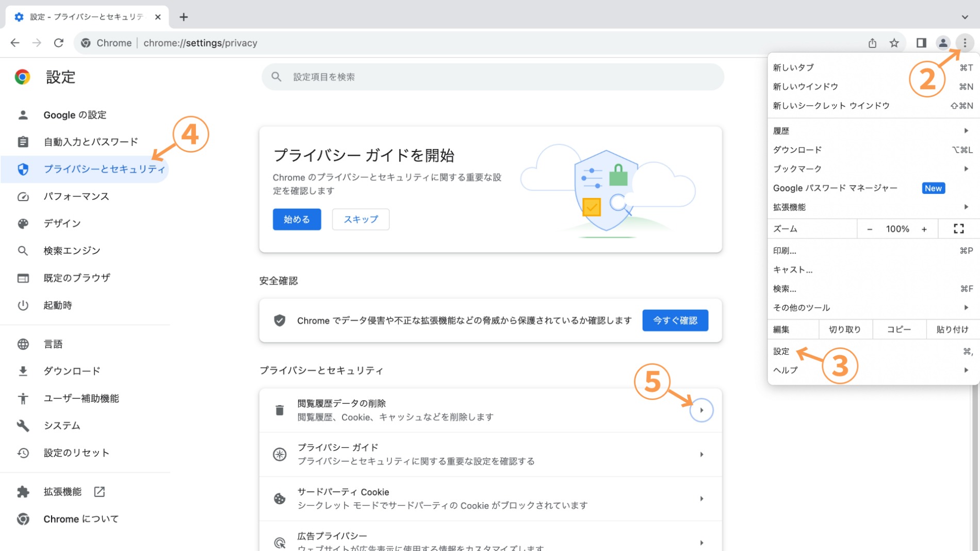Image resolution: width=980 pixels, height=551 pixels.
Task: Click the trash icon beside 閲覧履歴データの削除
Action: [280, 410]
